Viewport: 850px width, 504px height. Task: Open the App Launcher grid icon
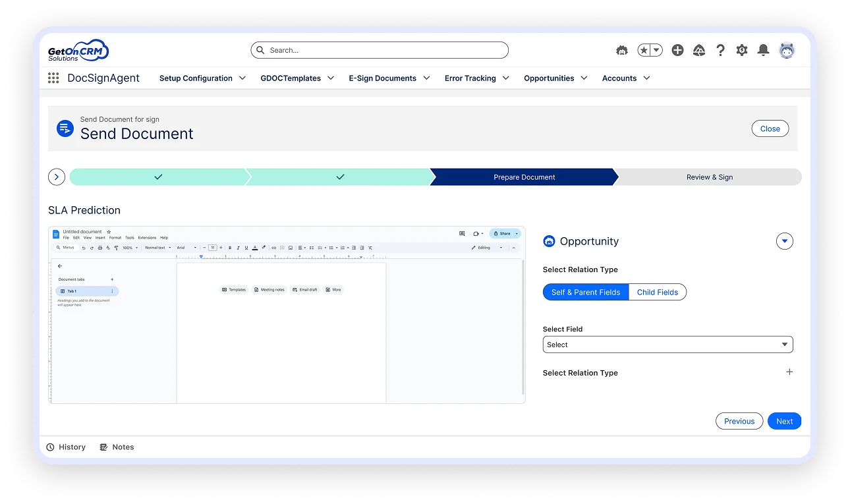click(53, 78)
